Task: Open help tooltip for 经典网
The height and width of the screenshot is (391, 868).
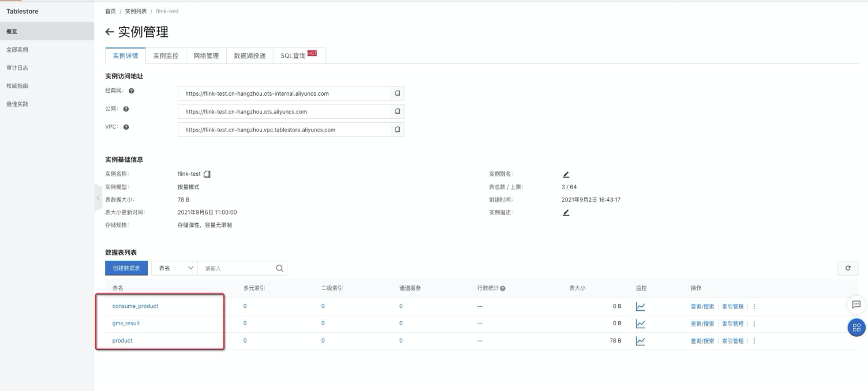Action: coord(132,91)
